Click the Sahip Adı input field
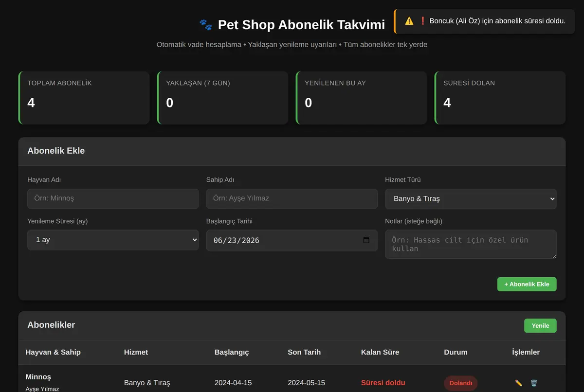Screen dimensions: 584x392 click(292, 199)
